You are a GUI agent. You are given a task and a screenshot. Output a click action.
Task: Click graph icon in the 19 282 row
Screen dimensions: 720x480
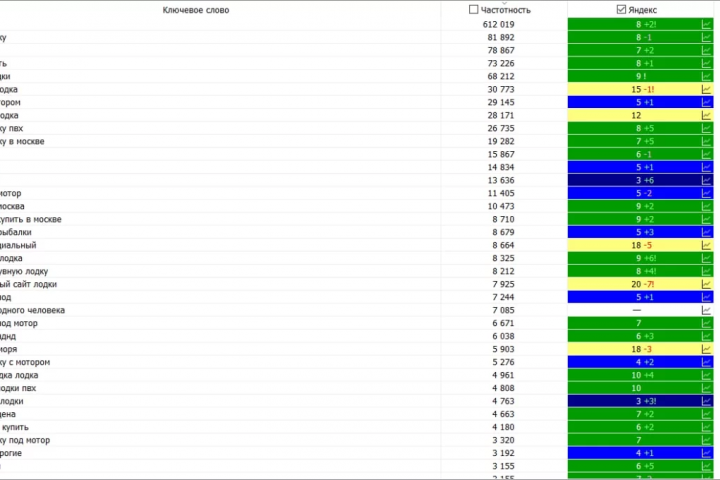pyautogui.click(x=706, y=141)
